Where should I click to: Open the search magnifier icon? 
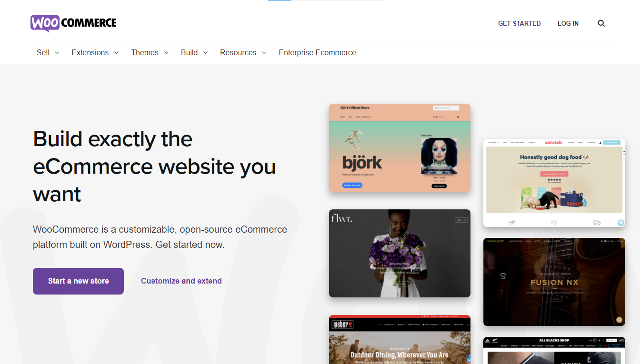click(x=601, y=23)
